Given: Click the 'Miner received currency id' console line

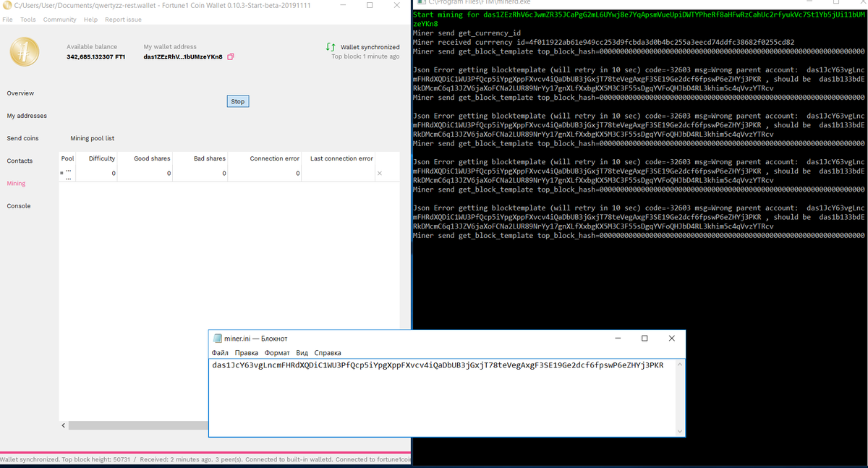Looking at the screenshot, I should (603, 42).
